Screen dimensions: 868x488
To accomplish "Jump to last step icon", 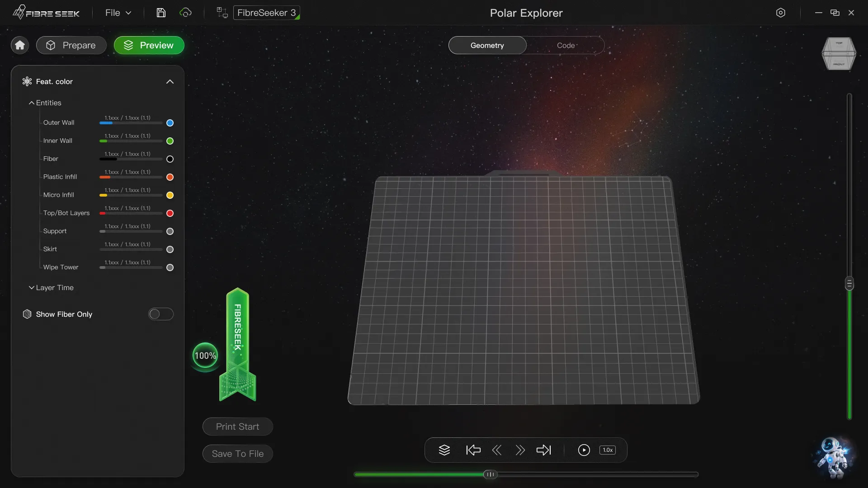I will coord(543,450).
